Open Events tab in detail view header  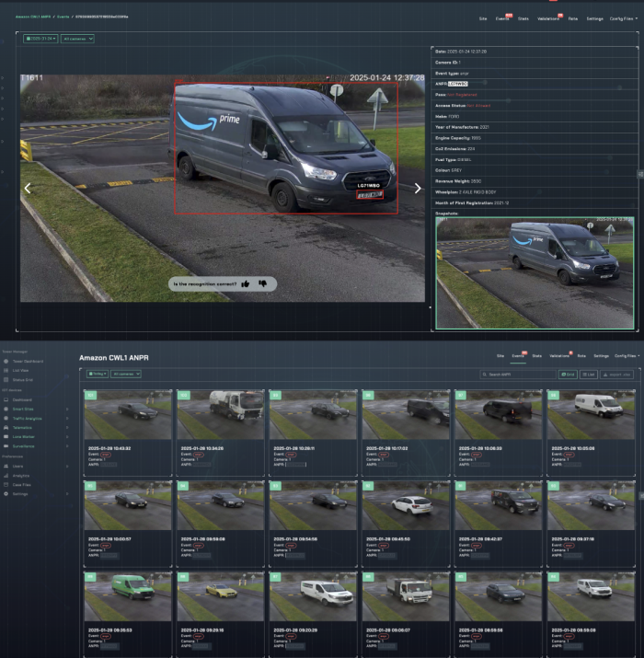(502, 19)
